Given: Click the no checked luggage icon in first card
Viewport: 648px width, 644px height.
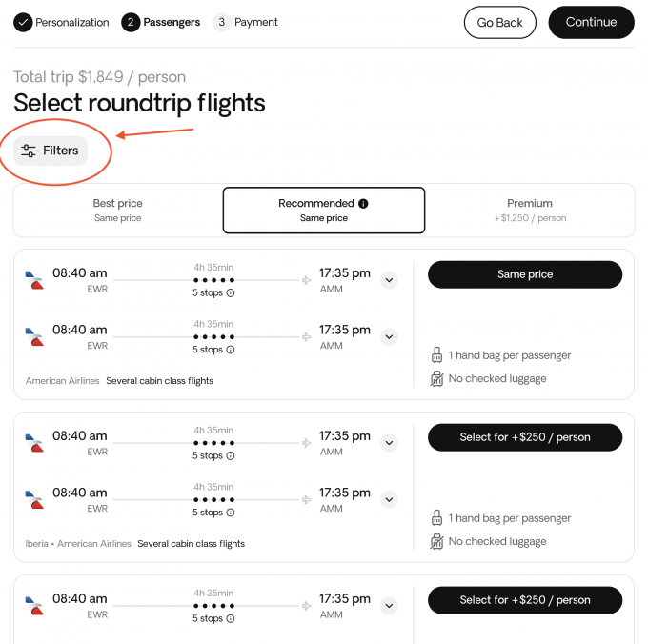Looking at the screenshot, I should 436,379.
